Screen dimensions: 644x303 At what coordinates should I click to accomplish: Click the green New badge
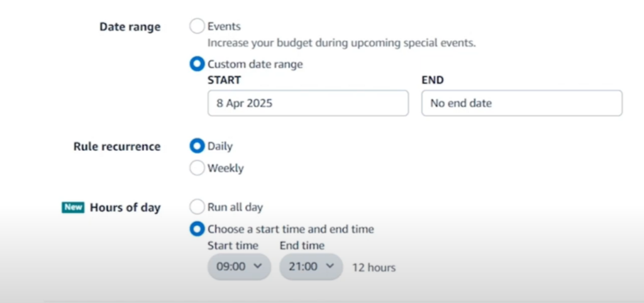coord(73,207)
